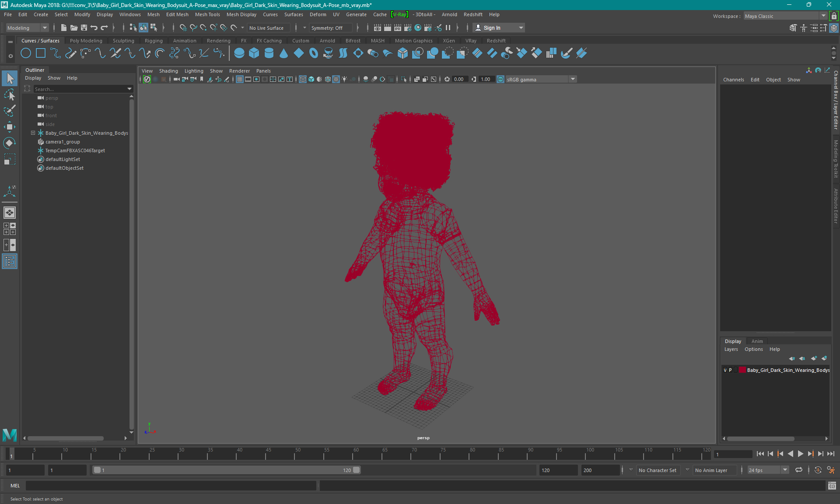The width and height of the screenshot is (840, 504).
Task: Click the Outliner horizontal scrollbar
Action: [66, 438]
